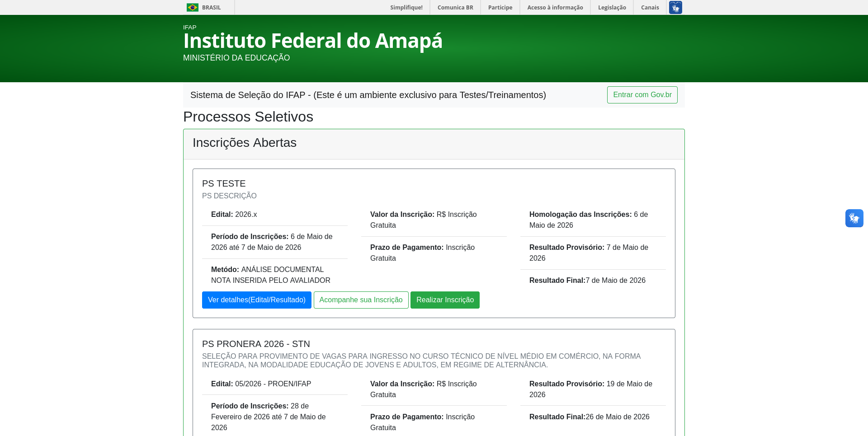868x436 pixels.
Task: Click Sistema de Seleção do IFAP banner text
Action: point(368,95)
